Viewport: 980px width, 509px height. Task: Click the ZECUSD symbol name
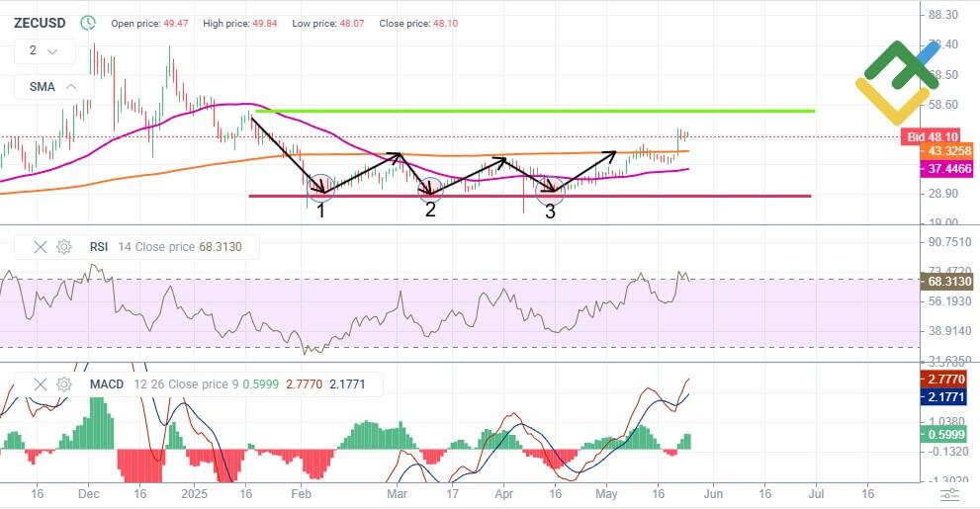41,22
